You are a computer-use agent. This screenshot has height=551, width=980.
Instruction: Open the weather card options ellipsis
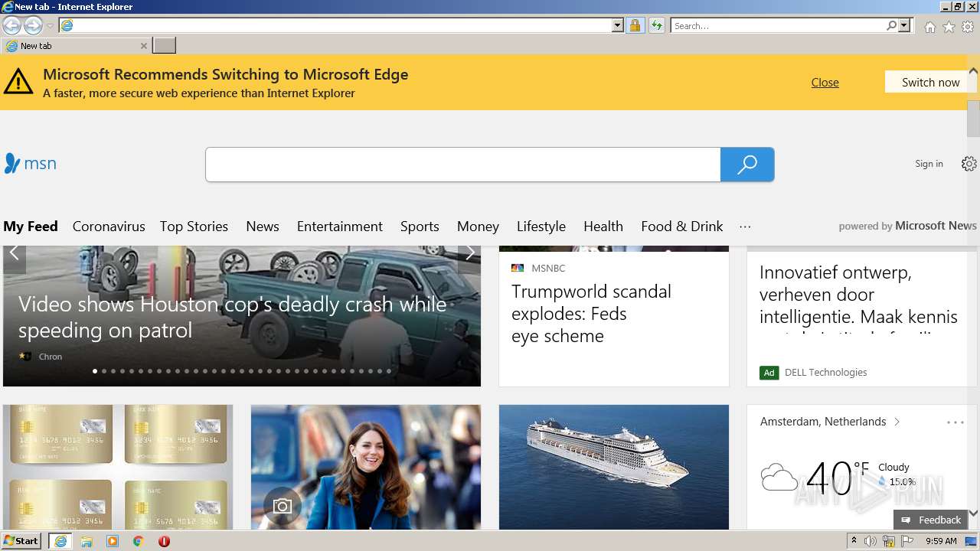tap(955, 422)
